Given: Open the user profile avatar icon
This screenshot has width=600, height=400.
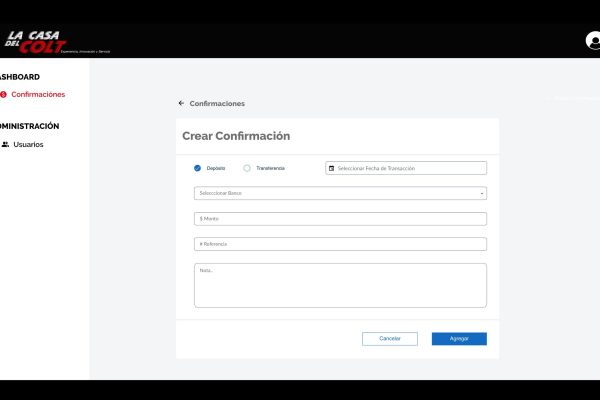Looking at the screenshot, I should point(593,41).
